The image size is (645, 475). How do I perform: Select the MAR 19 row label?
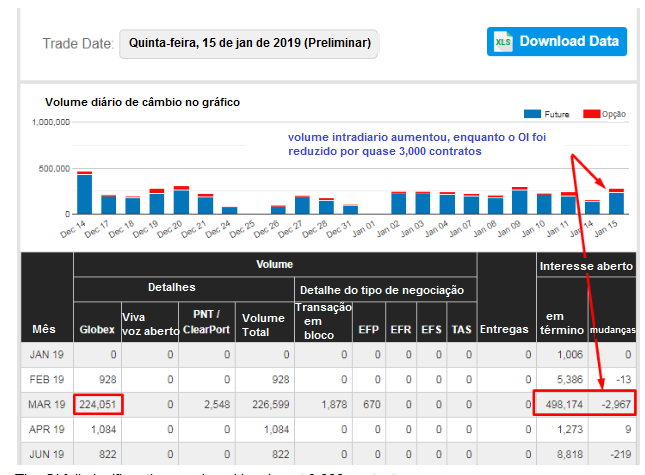(48, 407)
